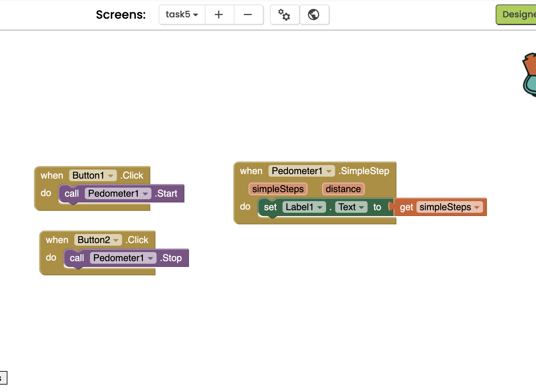Open Pedometer1 dropdown in the Start call block

click(118, 193)
